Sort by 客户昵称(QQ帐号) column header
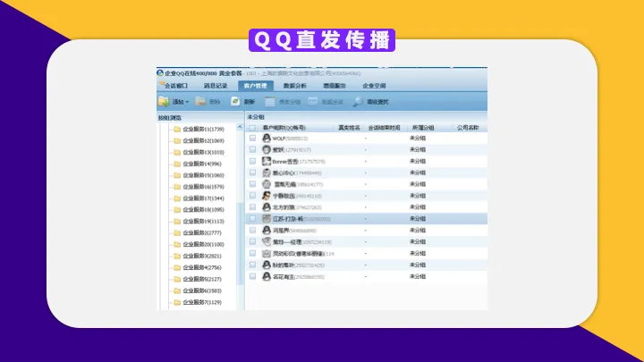Viewport: 644px width, 362px height. point(284,128)
